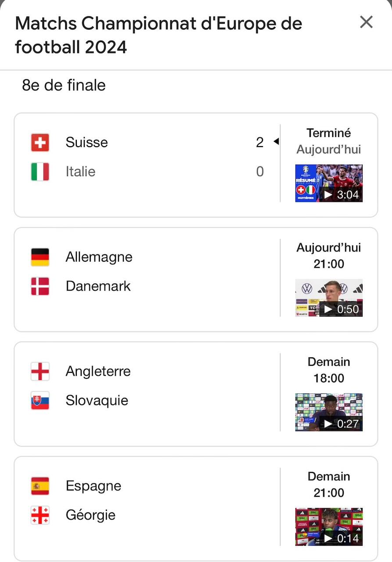Click the England flag icon
Image resolution: width=392 pixels, height=562 pixels.
click(x=40, y=371)
